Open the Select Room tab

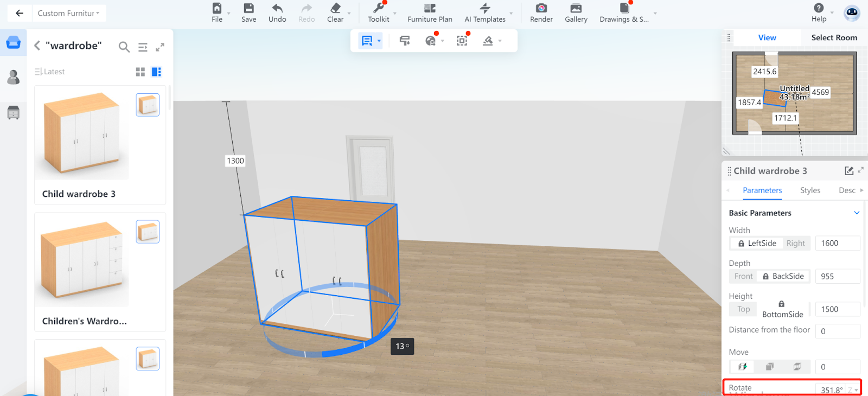click(834, 37)
